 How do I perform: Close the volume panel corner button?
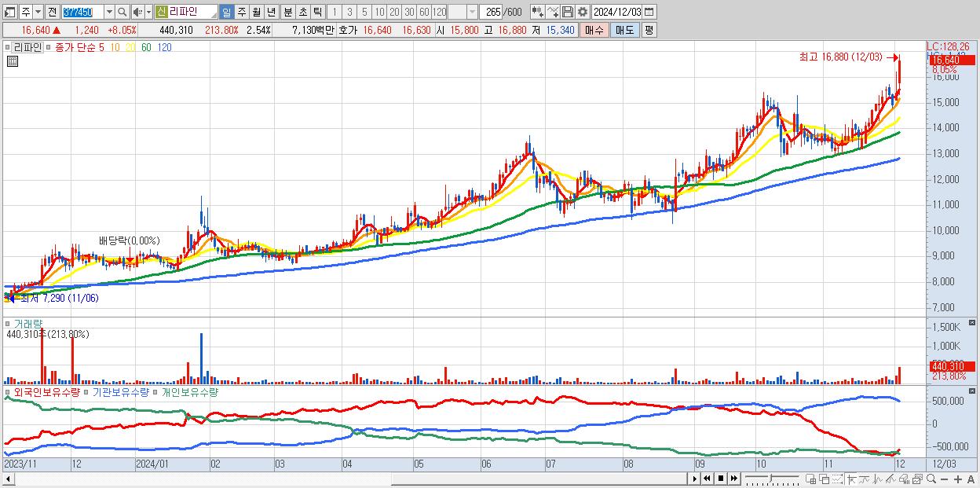(974, 323)
